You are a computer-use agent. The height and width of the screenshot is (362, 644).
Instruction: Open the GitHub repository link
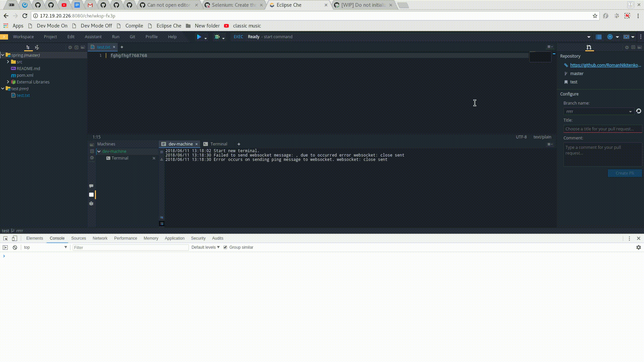[605, 65]
